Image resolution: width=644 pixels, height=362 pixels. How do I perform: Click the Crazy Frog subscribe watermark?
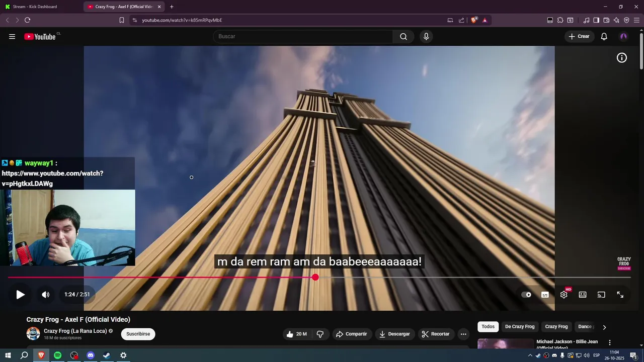(x=624, y=264)
